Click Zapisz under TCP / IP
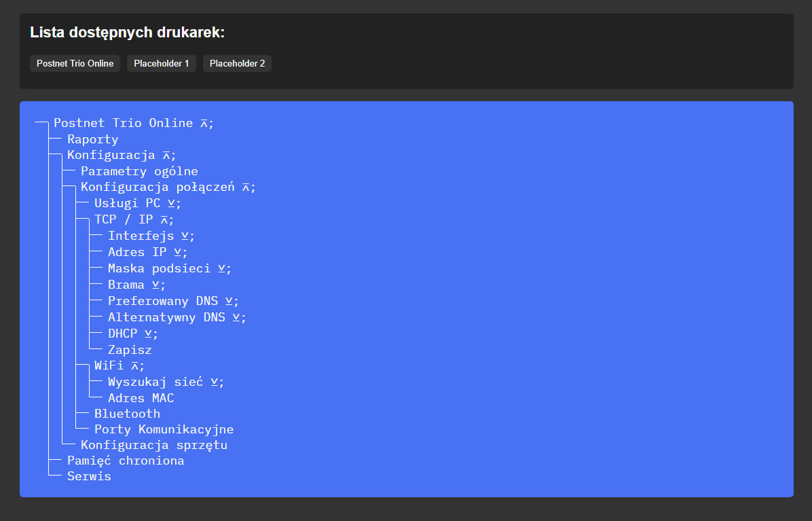Screen dimensions: 812x521 click(130, 350)
